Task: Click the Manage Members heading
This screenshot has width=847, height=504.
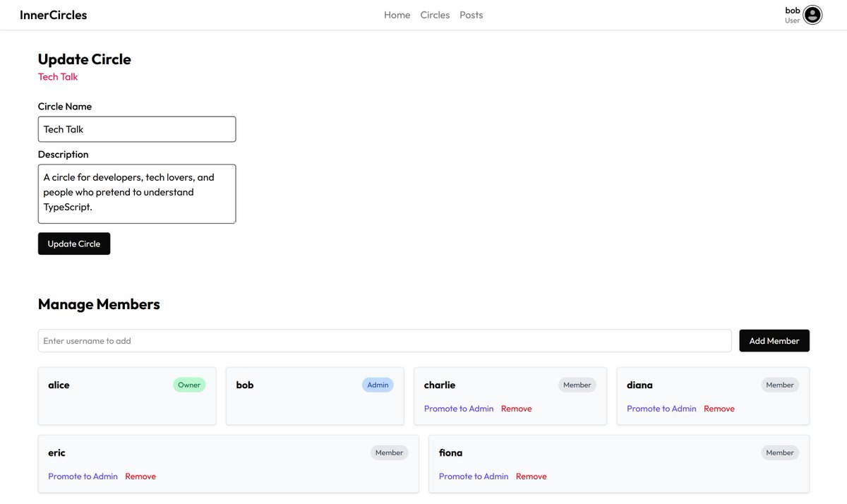Action: [99, 304]
